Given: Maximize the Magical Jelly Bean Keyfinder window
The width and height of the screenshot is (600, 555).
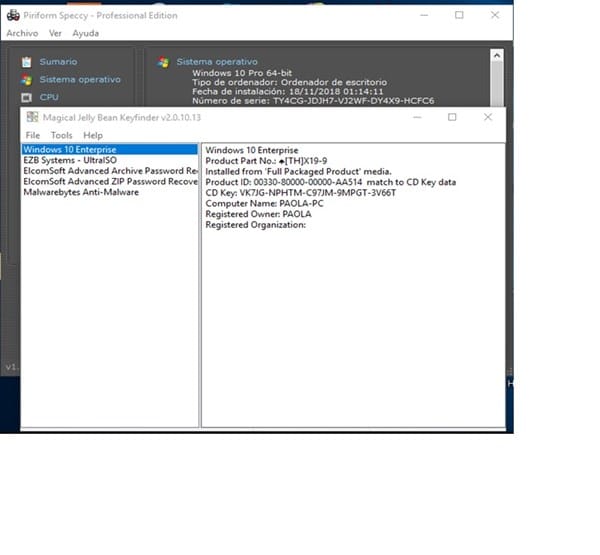Looking at the screenshot, I should (x=452, y=117).
